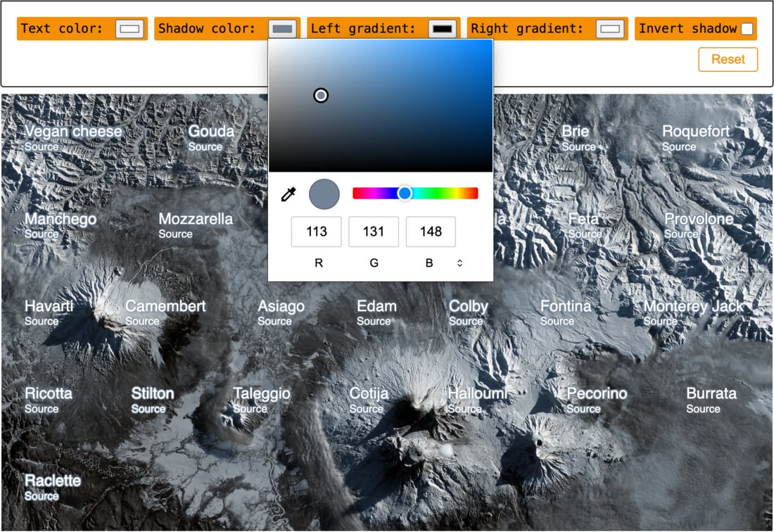The image size is (774, 532).
Task: Open the Source link under Brie
Action: coord(579,147)
